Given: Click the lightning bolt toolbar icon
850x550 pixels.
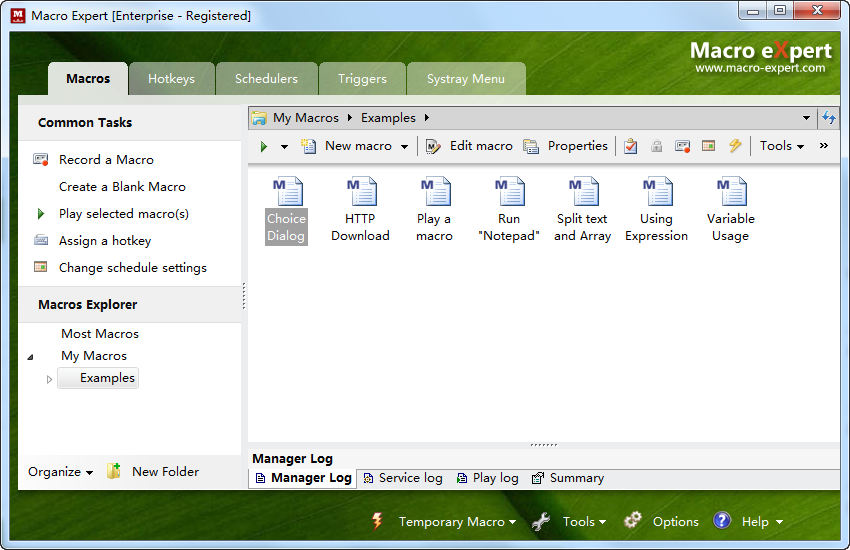Looking at the screenshot, I should click(x=735, y=146).
